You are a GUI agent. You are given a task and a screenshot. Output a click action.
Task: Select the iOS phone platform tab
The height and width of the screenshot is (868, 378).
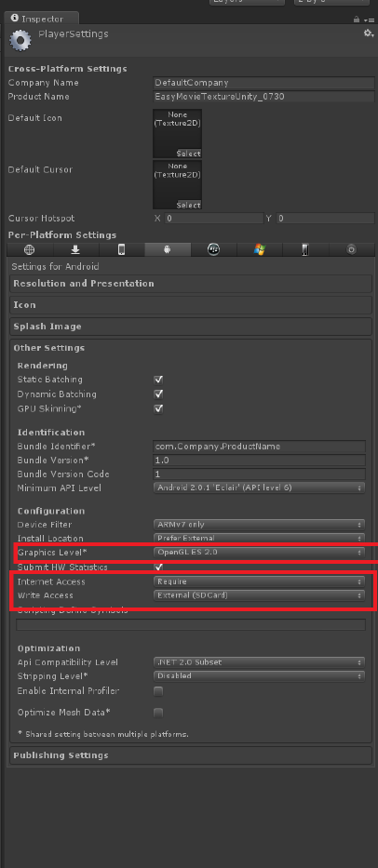(122, 249)
